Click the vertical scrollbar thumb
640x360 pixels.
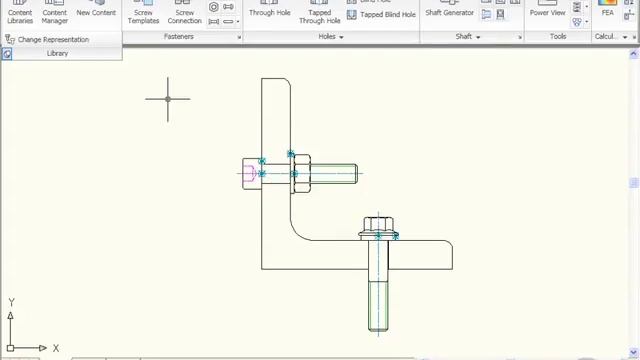coord(633,183)
